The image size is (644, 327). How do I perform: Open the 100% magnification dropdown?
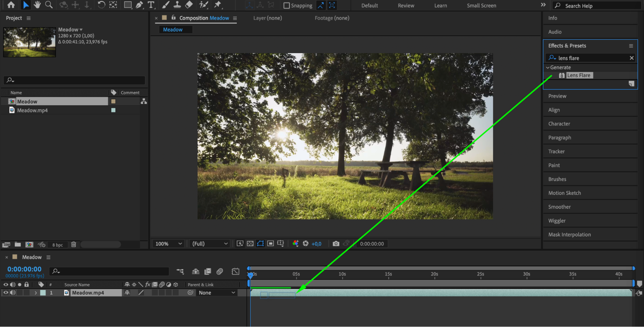click(168, 244)
